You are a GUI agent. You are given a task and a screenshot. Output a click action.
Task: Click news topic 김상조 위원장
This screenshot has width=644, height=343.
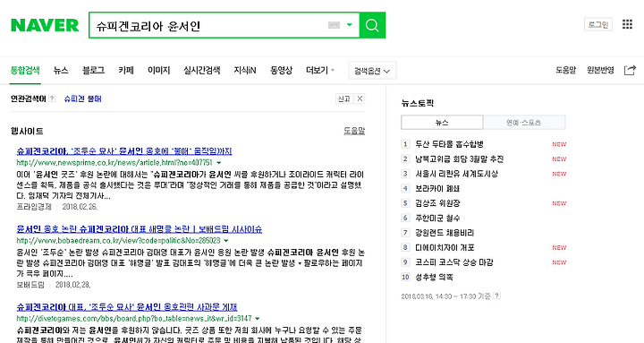pos(437,203)
